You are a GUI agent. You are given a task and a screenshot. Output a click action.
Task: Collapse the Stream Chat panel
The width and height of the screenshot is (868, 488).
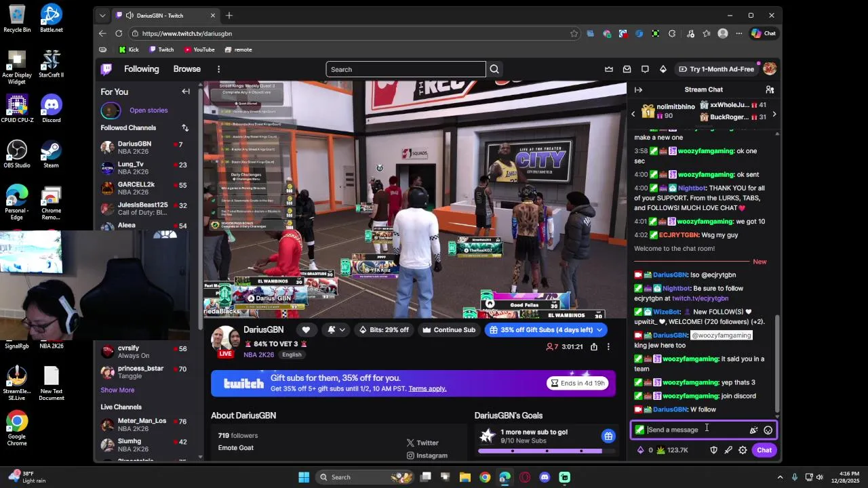point(638,89)
